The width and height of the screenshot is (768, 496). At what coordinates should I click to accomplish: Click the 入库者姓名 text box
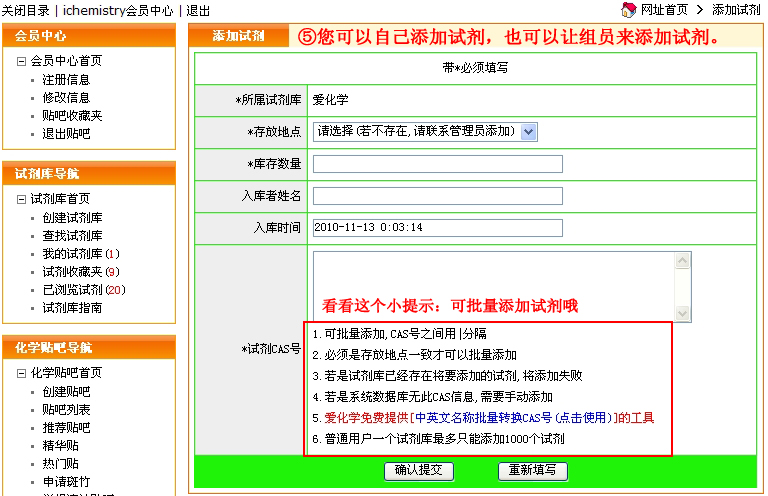tap(437, 196)
